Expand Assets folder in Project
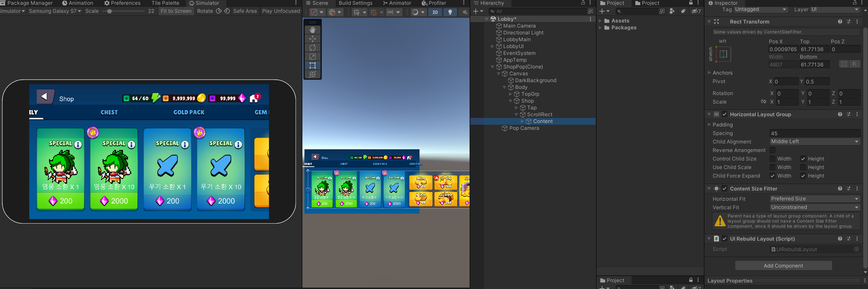Viewport: 868px width, 289px height. coord(600,21)
